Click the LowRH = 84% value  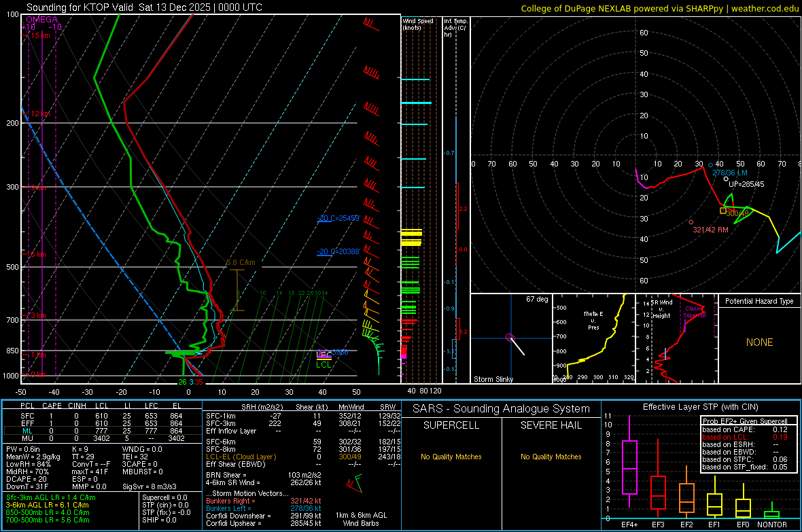28,464
